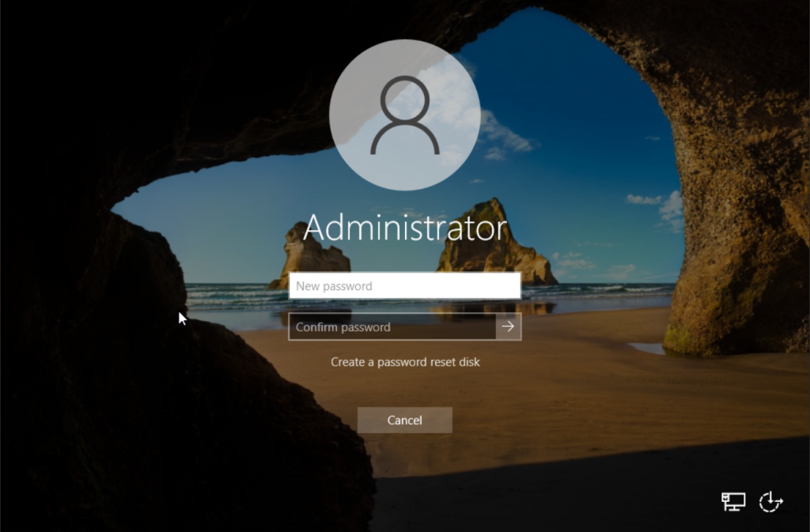Click the Cancel button
The width and height of the screenshot is (810, 532).
point(404,420)
